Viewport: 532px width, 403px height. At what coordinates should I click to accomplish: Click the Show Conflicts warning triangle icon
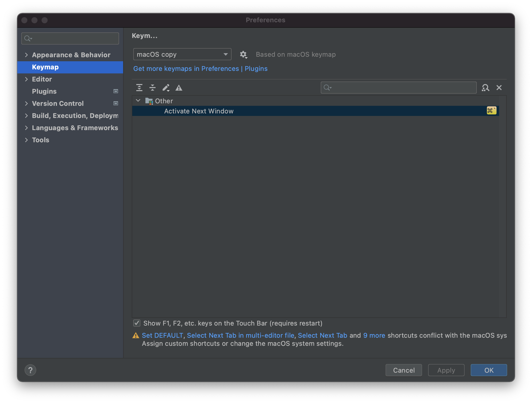pos(179,88)
